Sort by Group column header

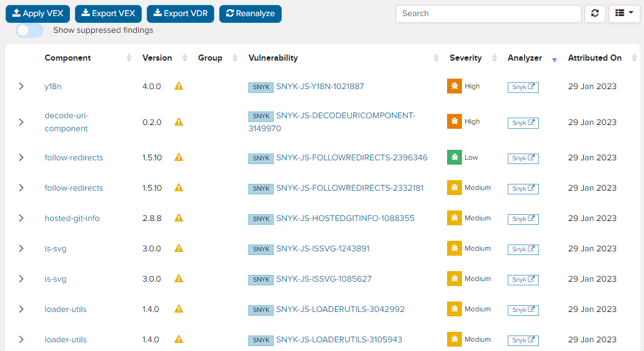211,58
